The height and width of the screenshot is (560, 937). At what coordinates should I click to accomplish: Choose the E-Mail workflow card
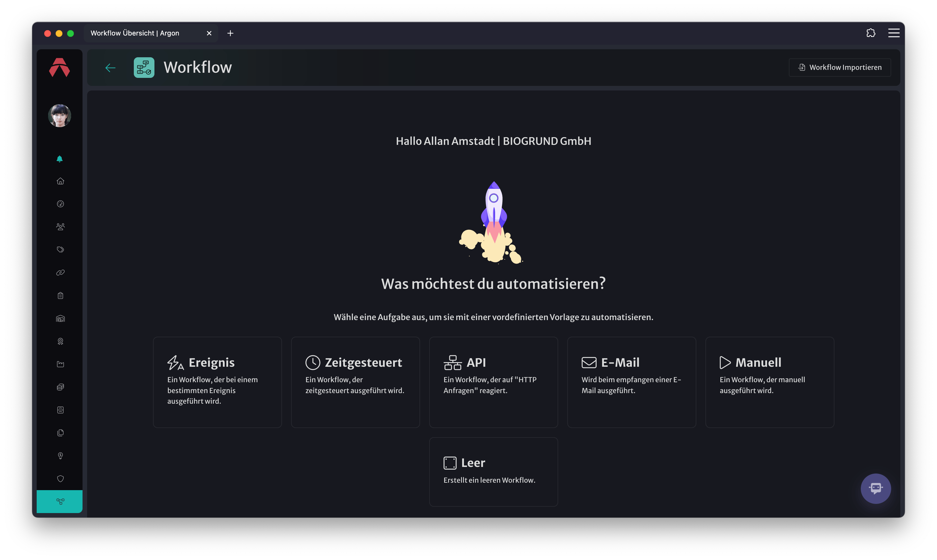click(x=632, y=382)
